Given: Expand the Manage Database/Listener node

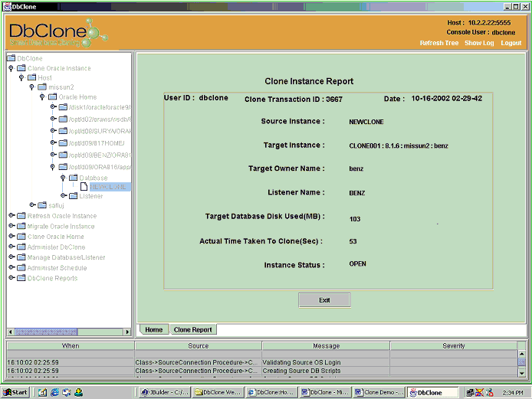Looking at the screenshot, I should click(x=11, y=257).
